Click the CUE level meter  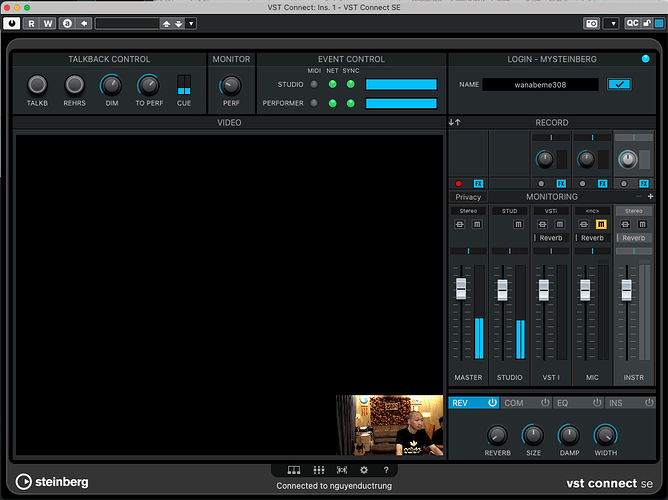(x=184, y=85)
